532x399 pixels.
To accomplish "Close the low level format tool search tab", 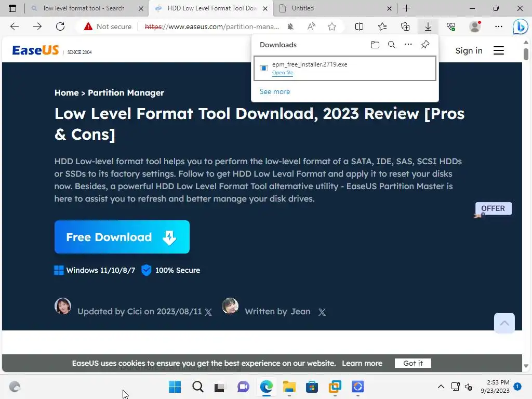I will (x=141, y=8).
